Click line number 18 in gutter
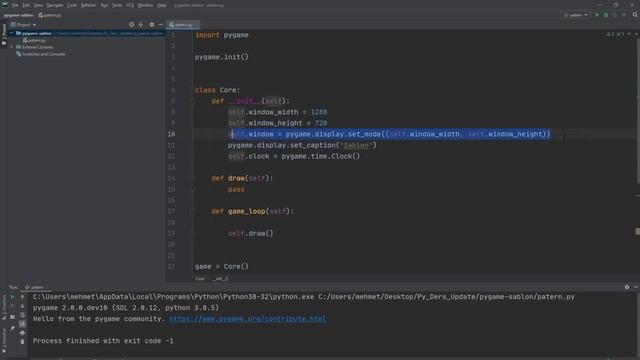Viewport: 640px width, 360px height. [x=171, y=222]
